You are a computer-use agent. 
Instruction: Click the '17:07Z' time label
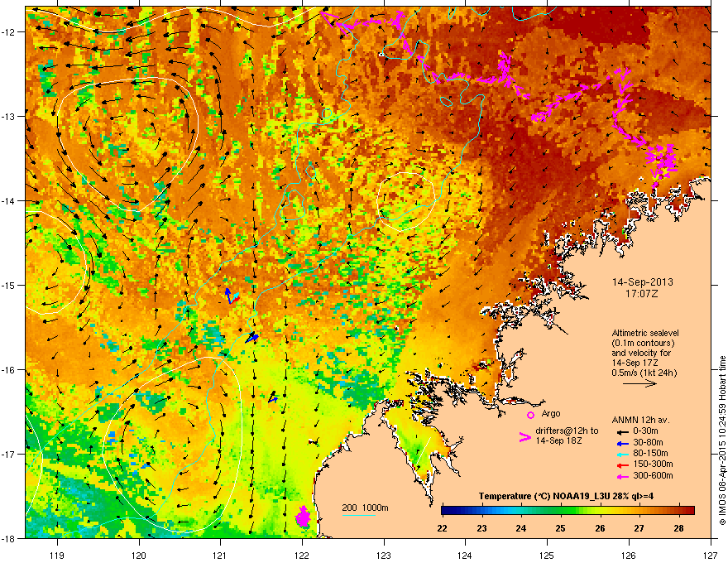click(x=642, y=294)
